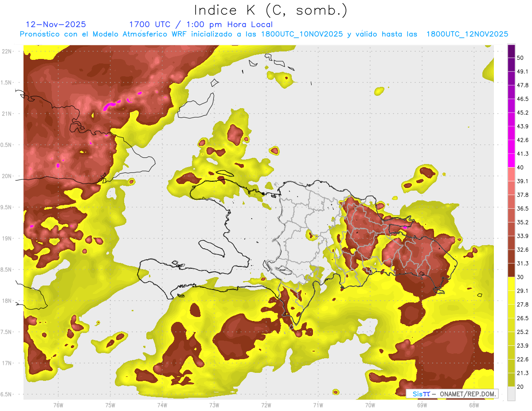Pick the grey swatch below the 20 label
This screenshot has height=411, width=532.
[x=512, y=394]
